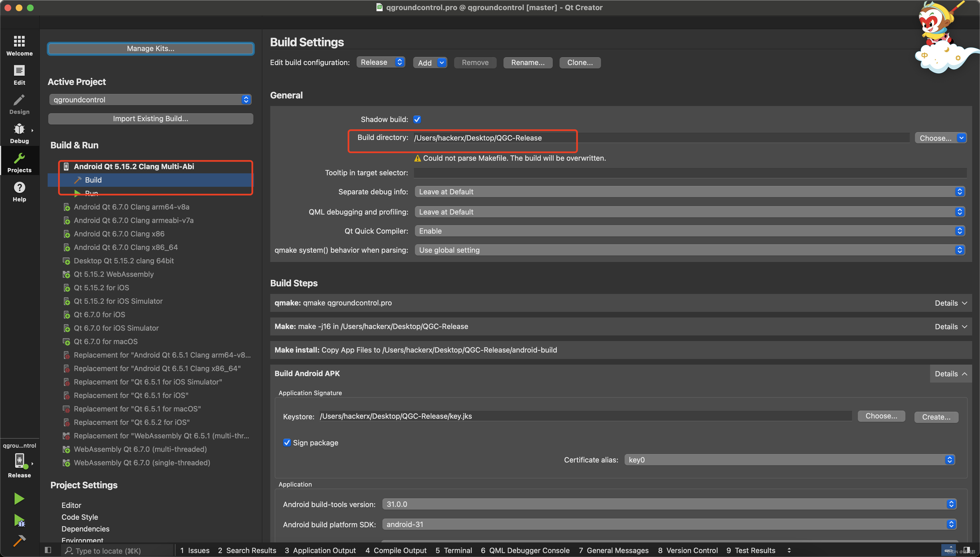Screen dimensions: 980x557
Task: Enable the Android Qt 6.7.0 Clang arm64-v8a kit icon
Action: (66, 207)
